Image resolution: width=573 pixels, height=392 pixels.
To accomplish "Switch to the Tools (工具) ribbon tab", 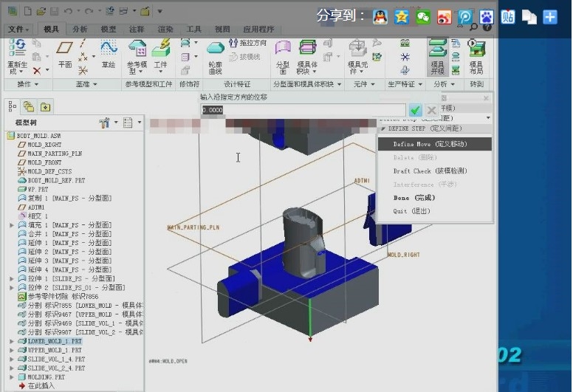I will click(193, 30).
